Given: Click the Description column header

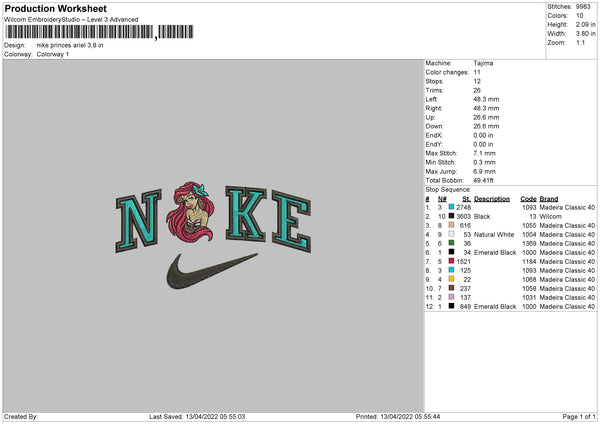Looking at the screenshot, I should click(492, 199).
